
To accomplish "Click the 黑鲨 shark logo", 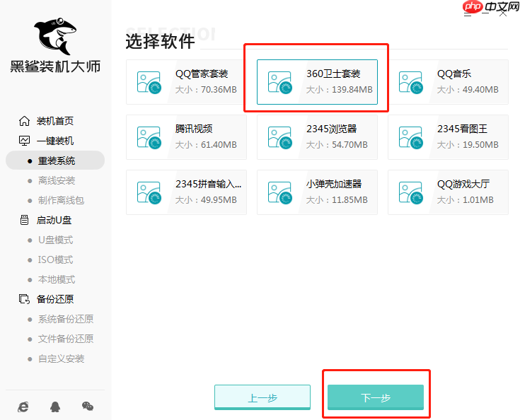I will tap(56, 36).
